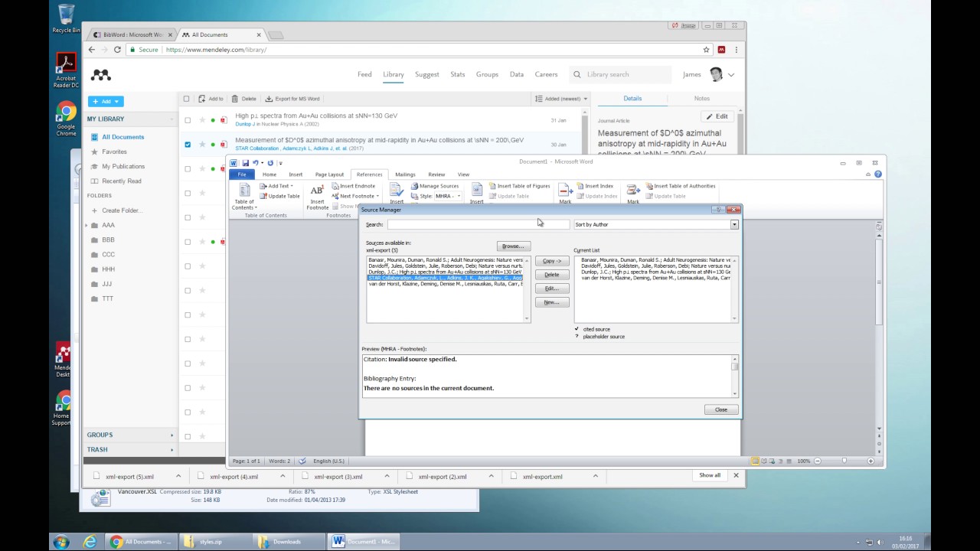Click the Library search box in Mendeley
Image resolution: width=980 pixels, height=551 pixels.
[622, 74]
